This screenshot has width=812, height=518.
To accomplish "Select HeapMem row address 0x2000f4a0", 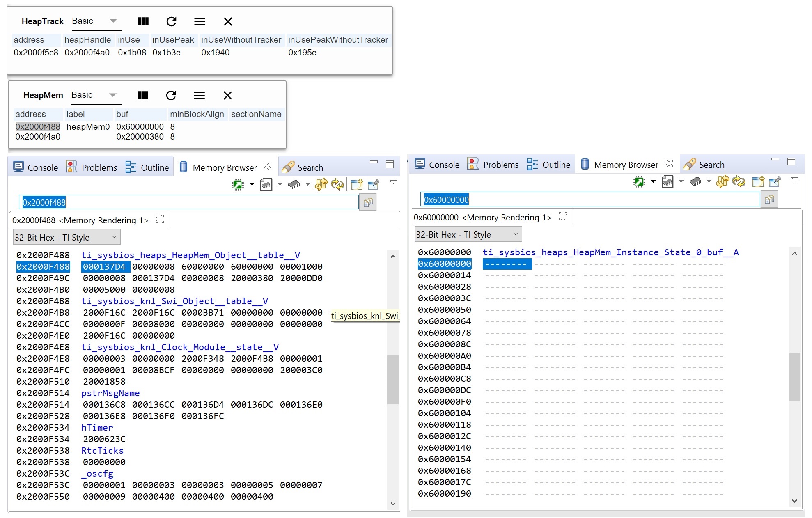I will click(38, 137).
